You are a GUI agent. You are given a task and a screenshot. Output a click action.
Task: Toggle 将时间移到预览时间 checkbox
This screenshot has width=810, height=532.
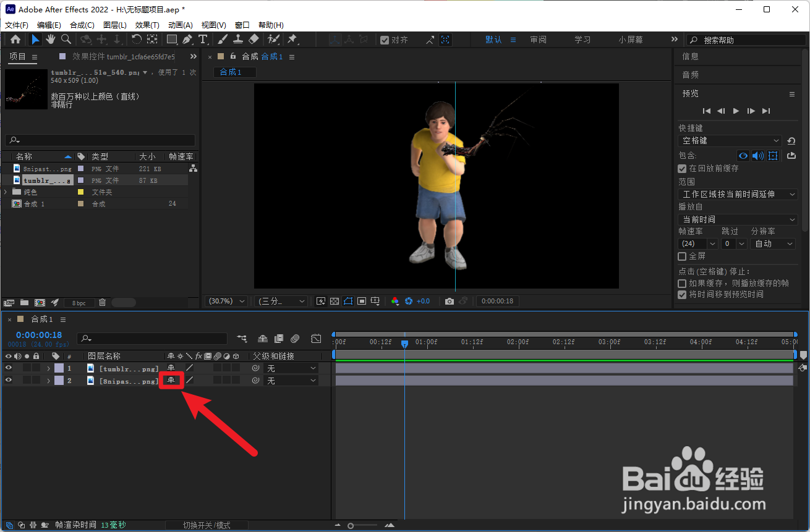tap(682, 295)
